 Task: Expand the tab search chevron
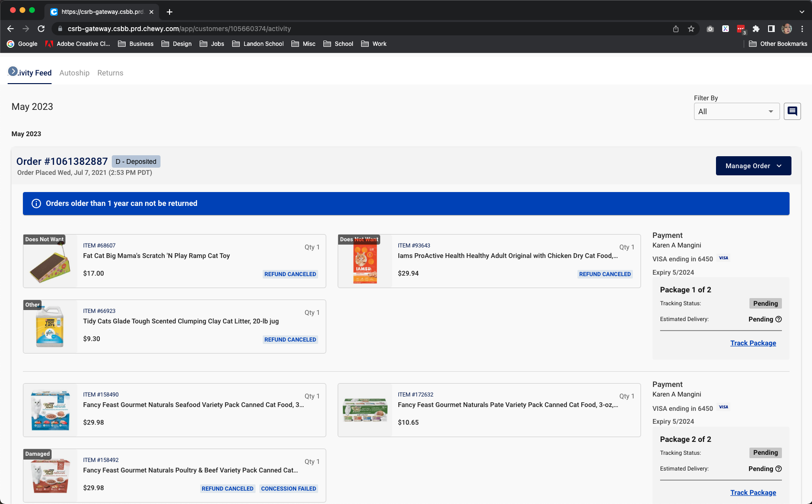click(x=801, y=12)
